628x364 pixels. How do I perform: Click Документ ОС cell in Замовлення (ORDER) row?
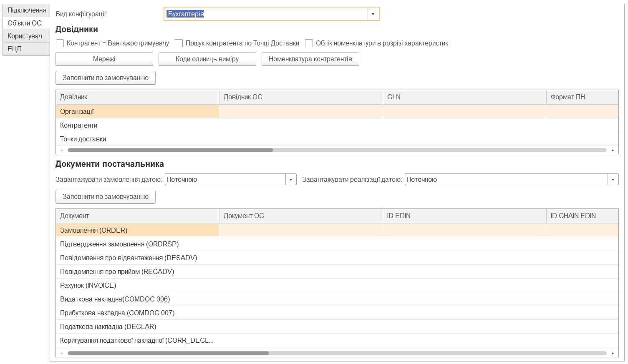(301, 230)
